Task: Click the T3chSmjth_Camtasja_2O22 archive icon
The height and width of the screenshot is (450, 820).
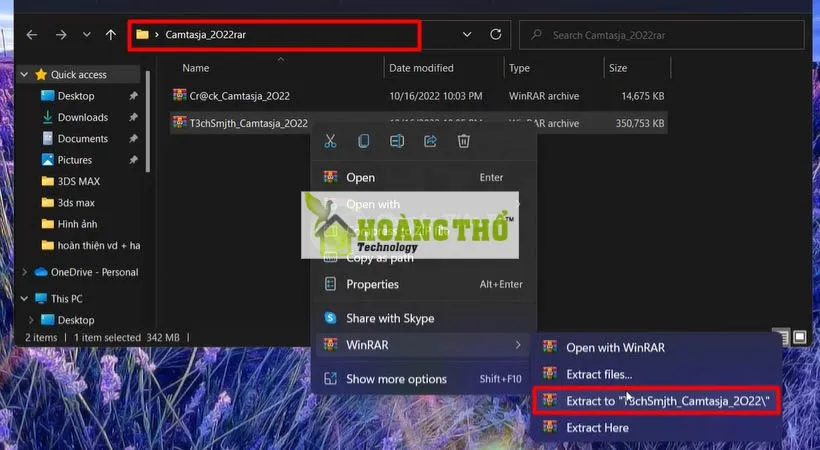Action: click(x=180, y=122)
